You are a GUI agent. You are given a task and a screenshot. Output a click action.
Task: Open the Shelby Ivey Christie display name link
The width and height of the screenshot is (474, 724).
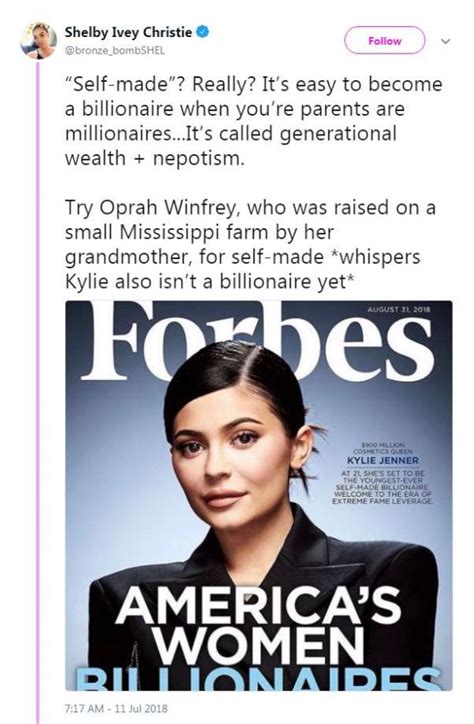128,32
